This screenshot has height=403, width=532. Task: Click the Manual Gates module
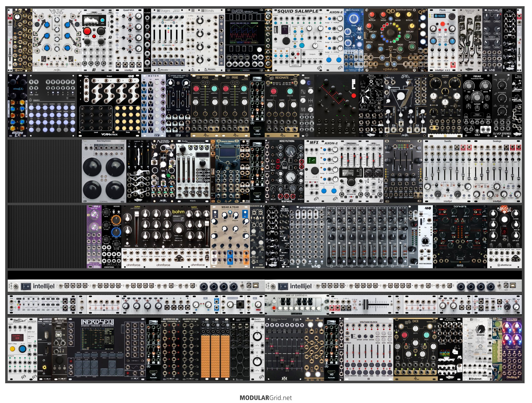pyautogui.click(x=240, y=349)
